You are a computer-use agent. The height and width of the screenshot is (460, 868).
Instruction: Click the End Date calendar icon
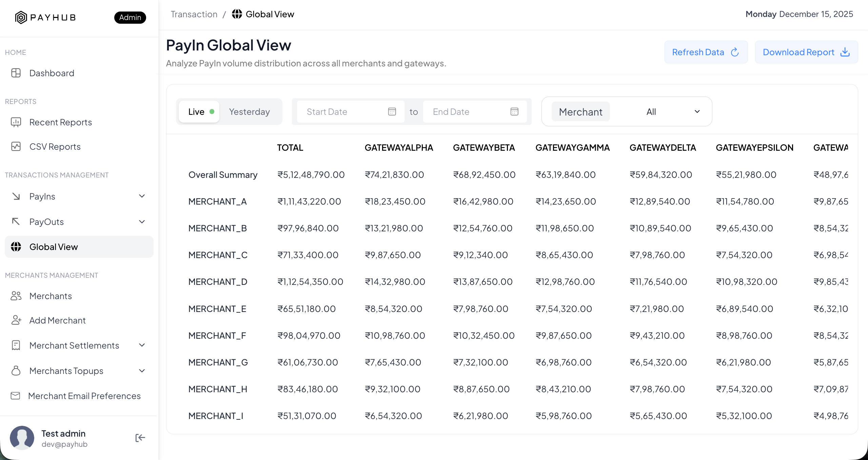click(x=514, y=112)
